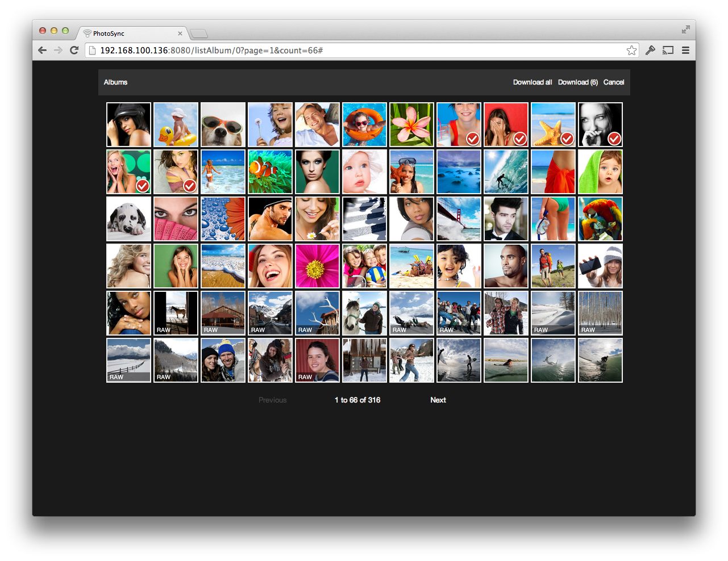728x561 pixels.
Task: Reload the page with refresh icon
Action: click(x=74, y=51)
